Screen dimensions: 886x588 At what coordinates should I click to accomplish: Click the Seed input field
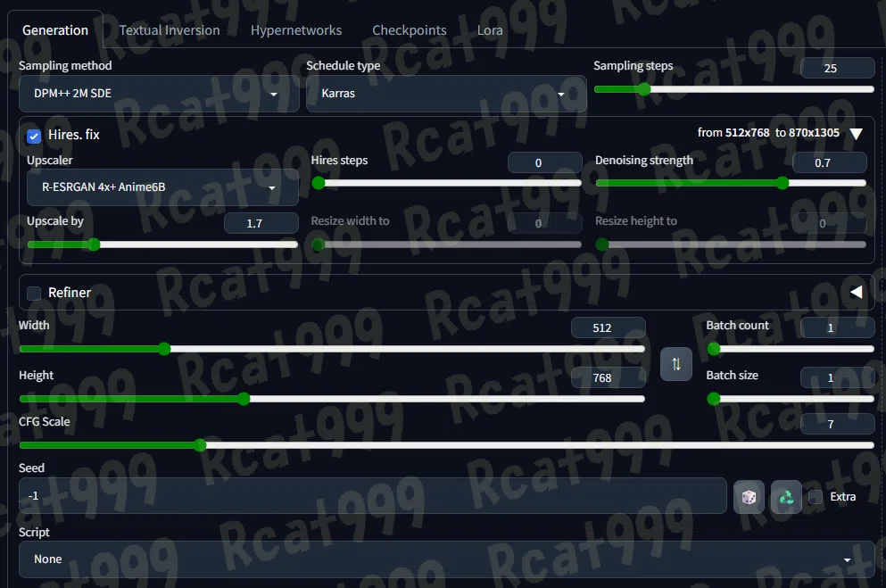pos(373,496)
